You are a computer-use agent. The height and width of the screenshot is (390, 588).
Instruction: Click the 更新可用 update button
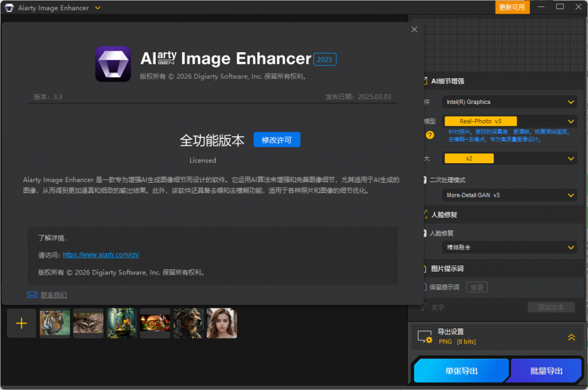point(512,7)
